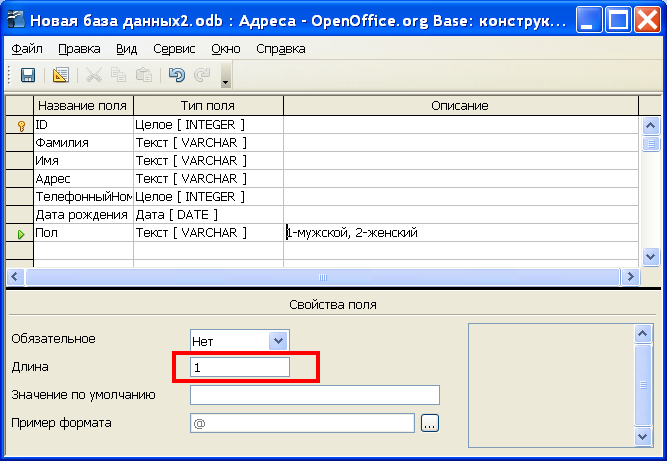667x461 pixels.
Task: Click the field type of Пол
Action: 208,233
